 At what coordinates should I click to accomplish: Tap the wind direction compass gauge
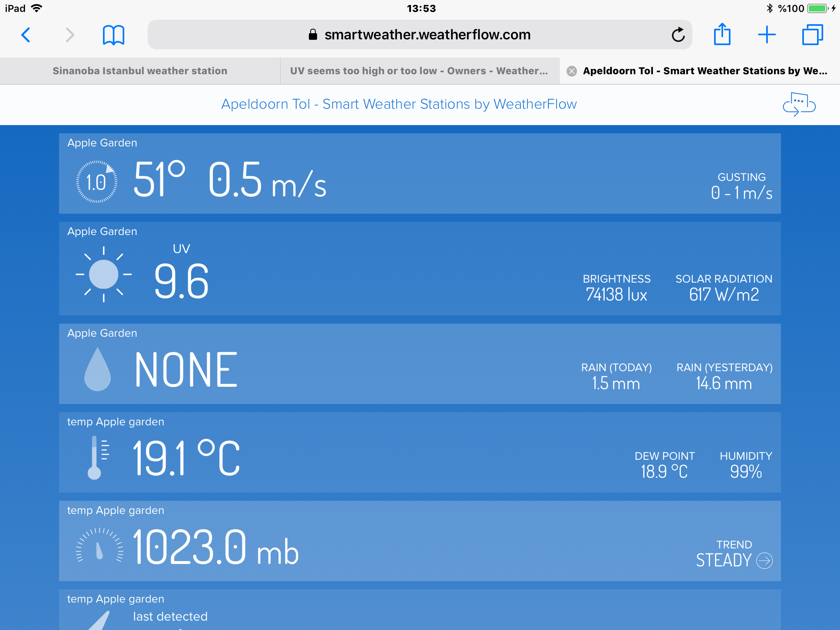(97, 182)
